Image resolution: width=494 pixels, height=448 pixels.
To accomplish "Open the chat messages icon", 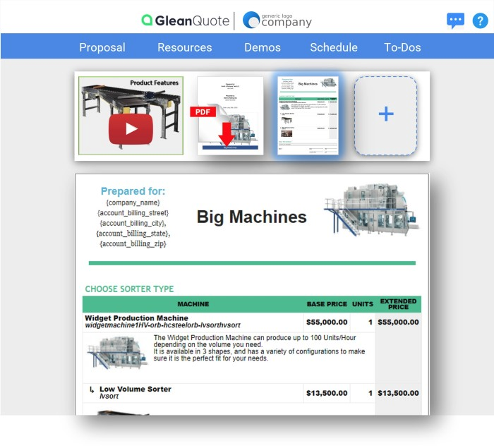I will pos(455,20).
